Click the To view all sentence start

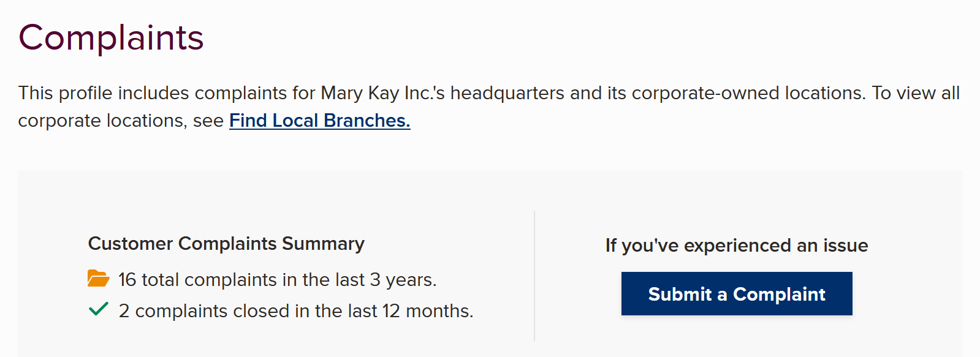coord(916,93)
